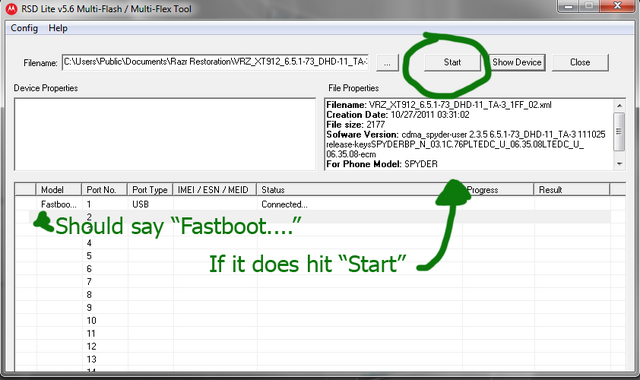Click the File Properties scroll down arrow

(619, 164)
